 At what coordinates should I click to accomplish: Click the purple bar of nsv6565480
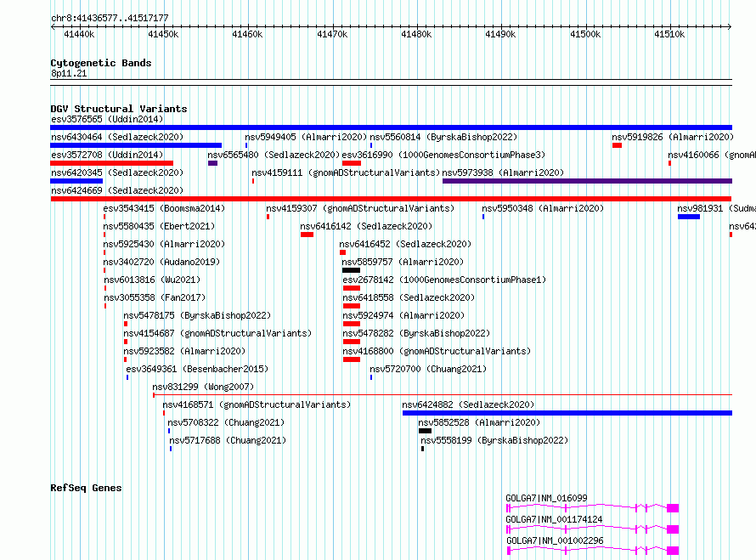(212, 163)
